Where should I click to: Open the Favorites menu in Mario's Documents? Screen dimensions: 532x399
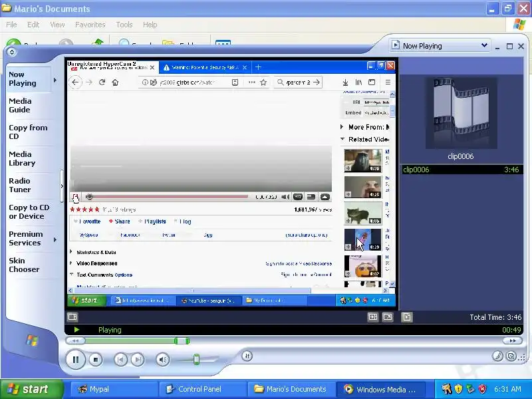(90, 25)
